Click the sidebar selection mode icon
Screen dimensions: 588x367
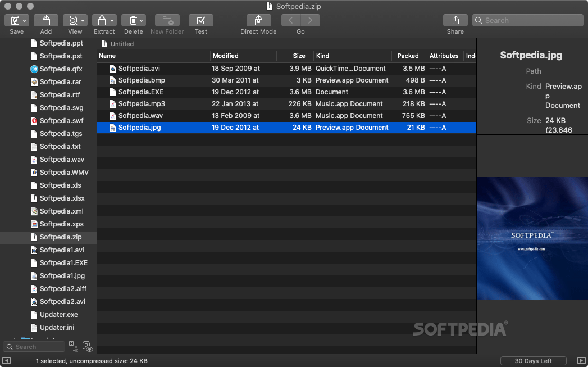(74, 346)
